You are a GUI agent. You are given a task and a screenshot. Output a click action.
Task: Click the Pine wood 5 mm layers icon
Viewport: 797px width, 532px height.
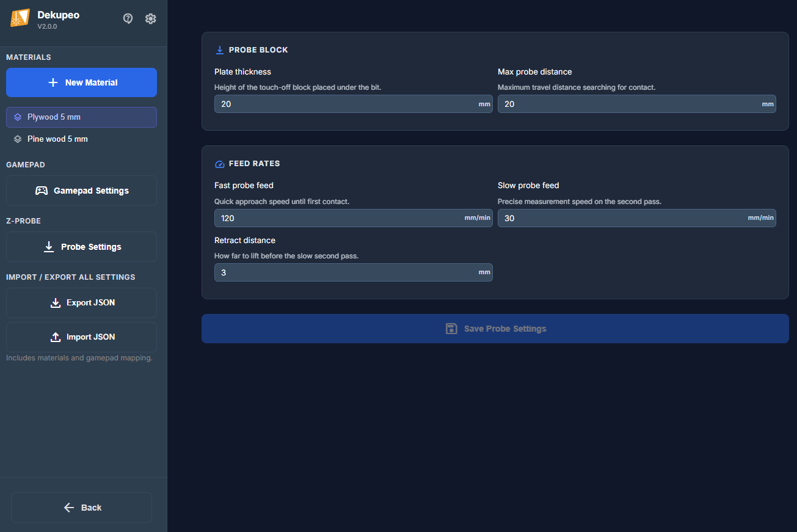point(18,139)
